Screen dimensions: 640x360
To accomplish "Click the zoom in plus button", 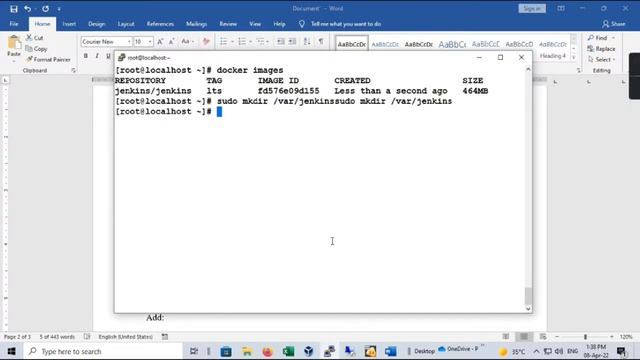I will click(611, 337).
